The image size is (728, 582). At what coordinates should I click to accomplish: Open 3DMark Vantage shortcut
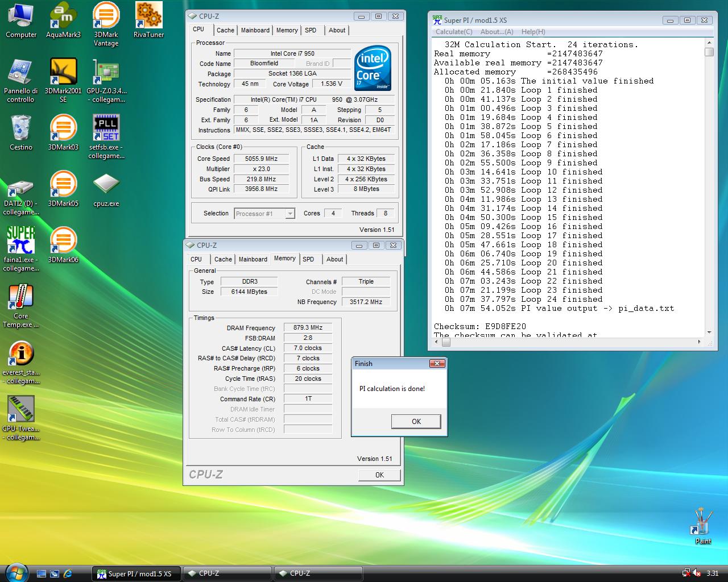coord(106,24)
